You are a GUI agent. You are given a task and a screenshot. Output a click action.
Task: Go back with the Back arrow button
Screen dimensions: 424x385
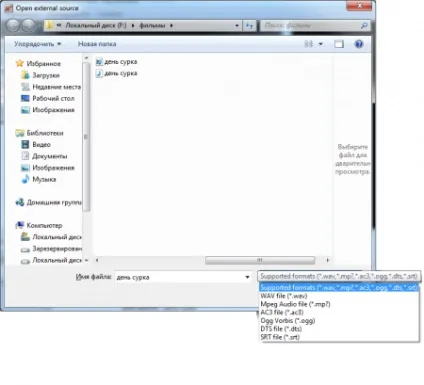coord(13,25)
